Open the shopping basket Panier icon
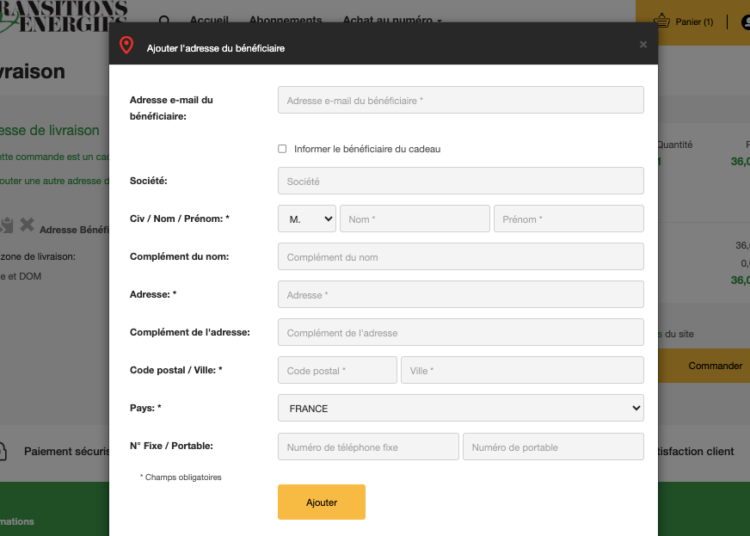The image size is (750, 536). [x=662, y=21]
